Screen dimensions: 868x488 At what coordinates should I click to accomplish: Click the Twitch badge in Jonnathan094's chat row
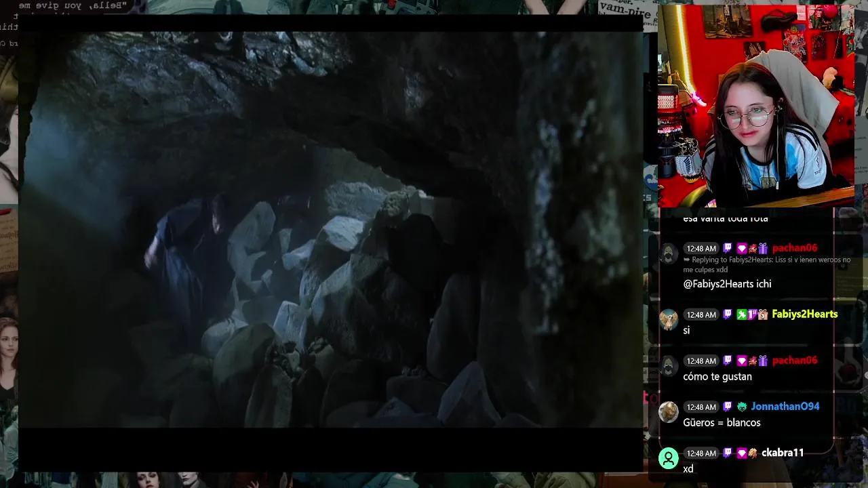tap(728, 407)
